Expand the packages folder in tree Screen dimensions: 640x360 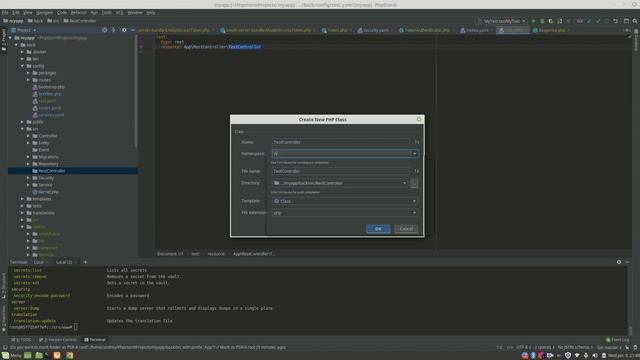[29, 73]
